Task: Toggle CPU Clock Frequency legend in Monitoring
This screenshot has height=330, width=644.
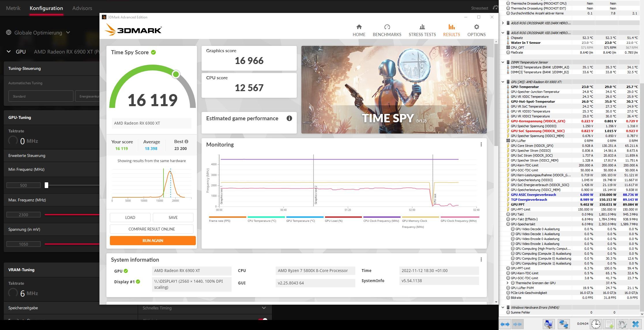Action: click(x=382, y=219)
